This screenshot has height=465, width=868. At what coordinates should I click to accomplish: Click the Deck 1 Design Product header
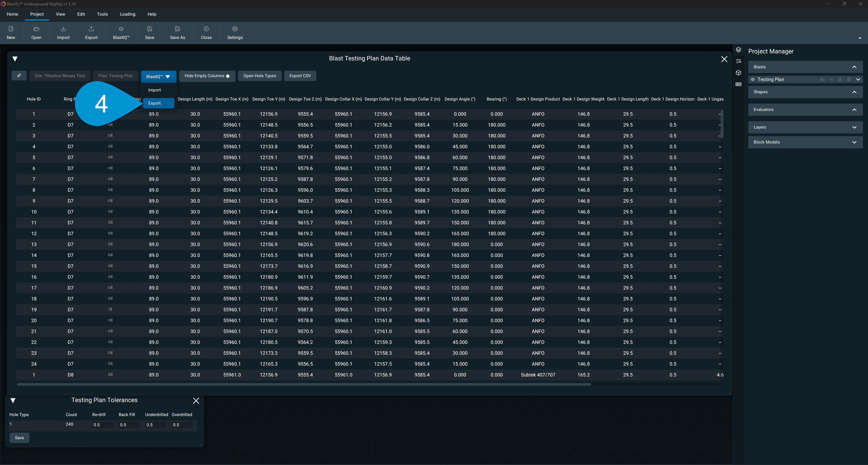click(538, 99)
